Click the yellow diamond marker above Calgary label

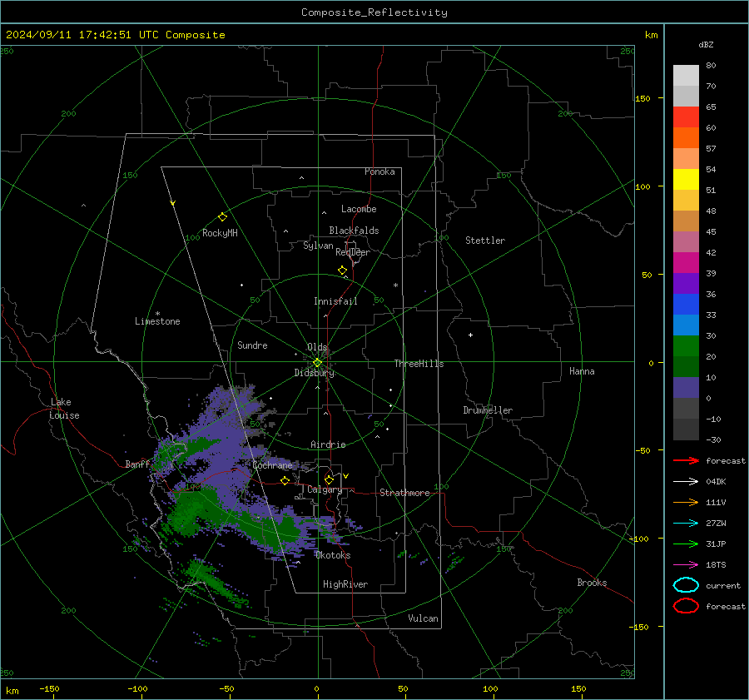tap(329, 479)
